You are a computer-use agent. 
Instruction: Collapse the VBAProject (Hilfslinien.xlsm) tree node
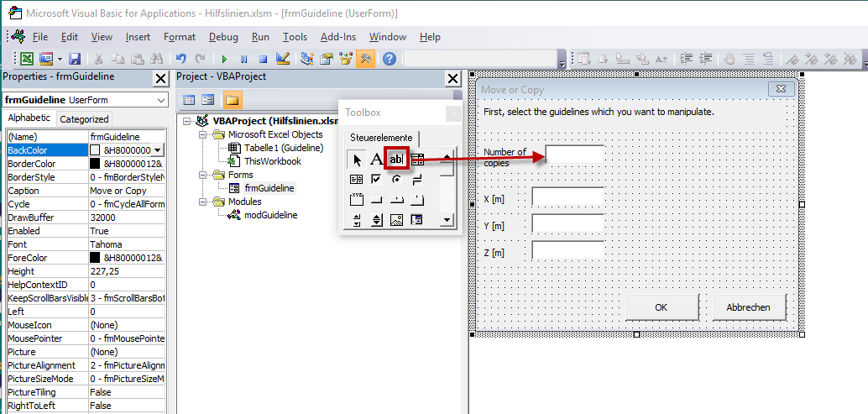click(x=186, y=121)
